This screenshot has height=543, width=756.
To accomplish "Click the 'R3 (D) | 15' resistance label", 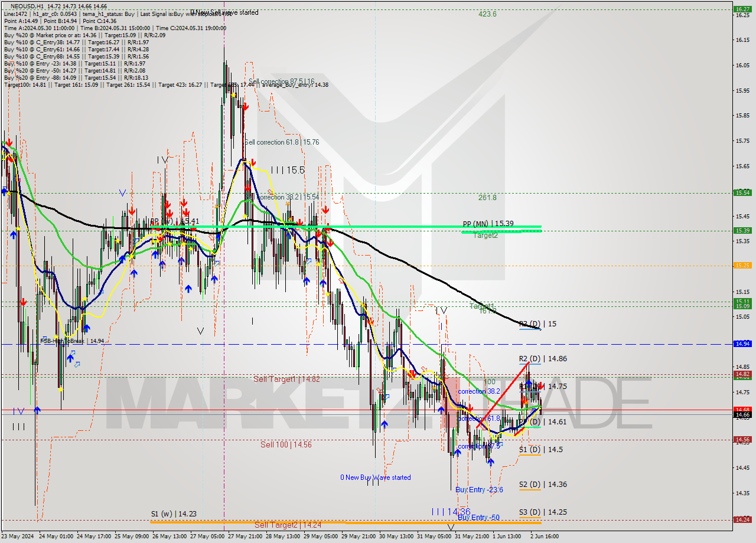I will [x=537, y=324].
